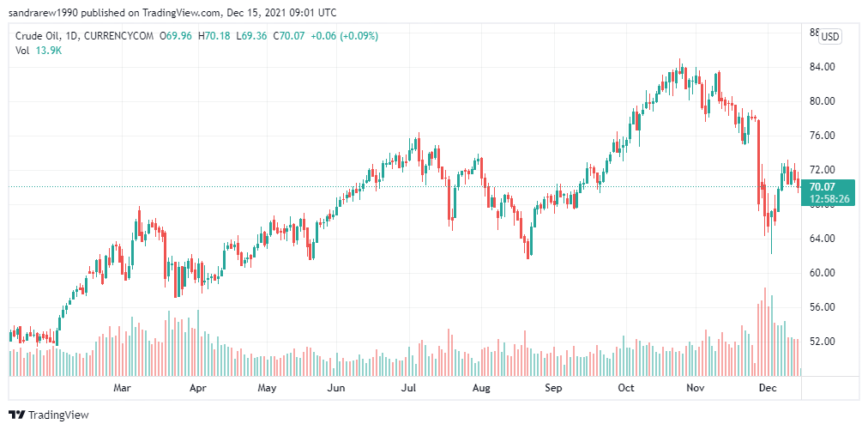Viewport: 868px width, 430px height.
Task: Click the 76.00 price scale label
Action: coord(822,136)
